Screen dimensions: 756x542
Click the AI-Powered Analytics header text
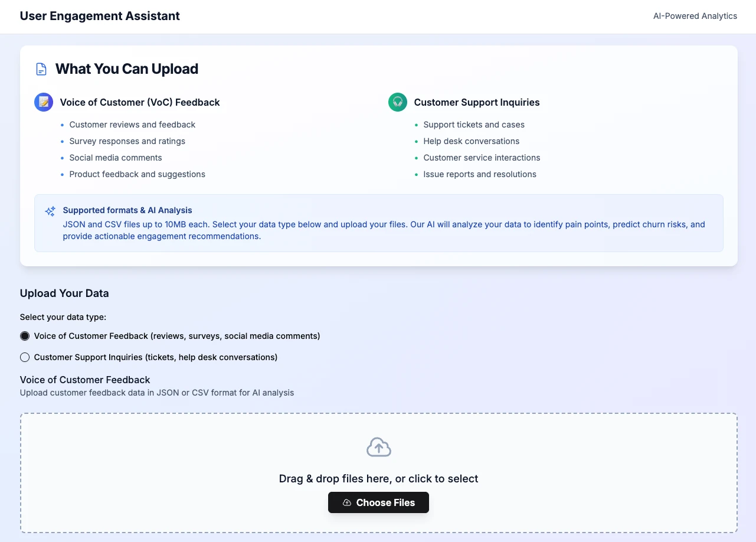click(x=695, y=16)
